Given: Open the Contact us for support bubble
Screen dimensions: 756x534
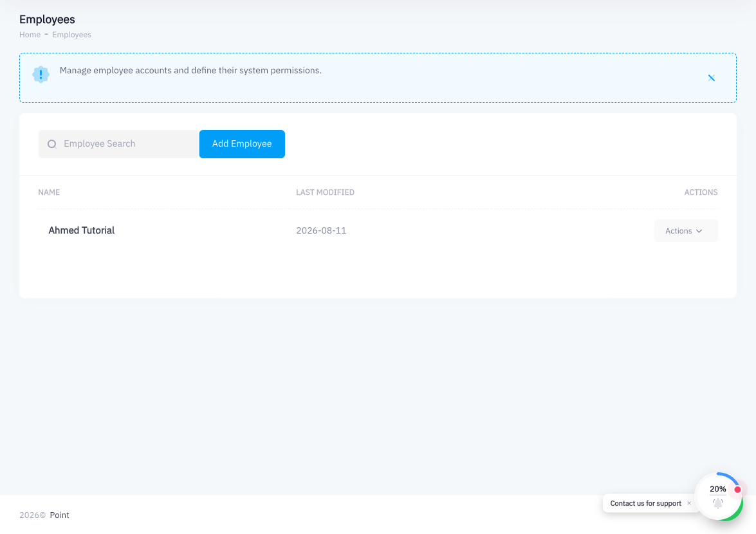Looking at the screenshot, I should (645, 503).
